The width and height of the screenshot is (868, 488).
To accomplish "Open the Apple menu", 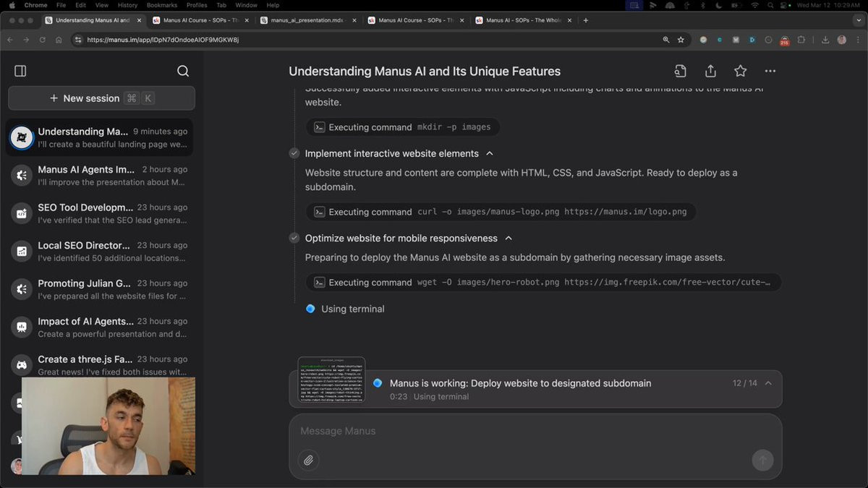I will click(12, 5).
